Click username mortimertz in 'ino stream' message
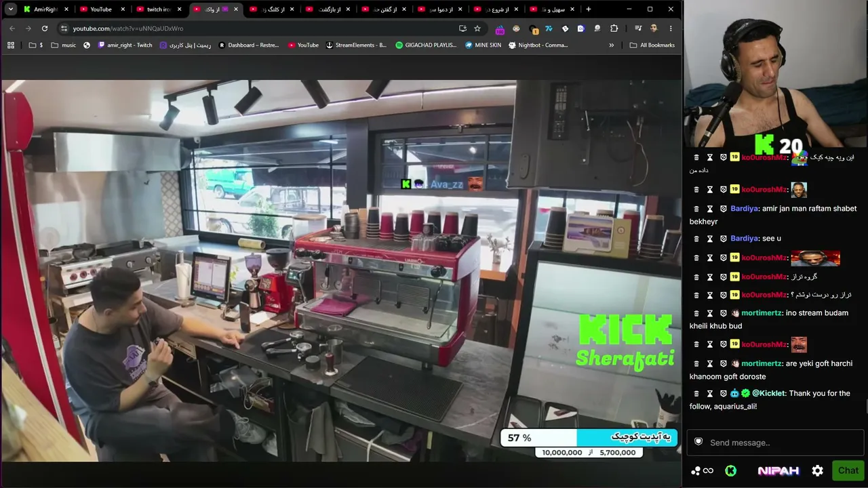Viewport: 868px width, 488px height. (761, 313)
